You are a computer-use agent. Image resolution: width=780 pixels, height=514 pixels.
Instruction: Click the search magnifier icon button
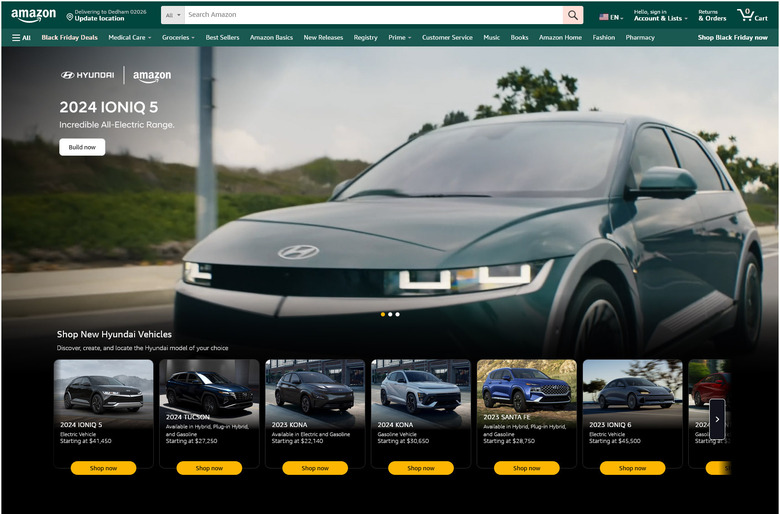pos(573,15)
